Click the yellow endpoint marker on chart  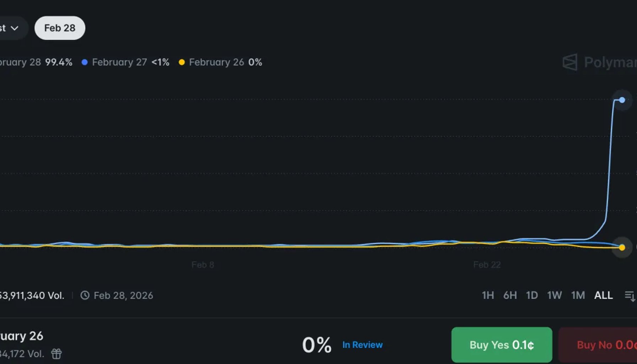622,247
